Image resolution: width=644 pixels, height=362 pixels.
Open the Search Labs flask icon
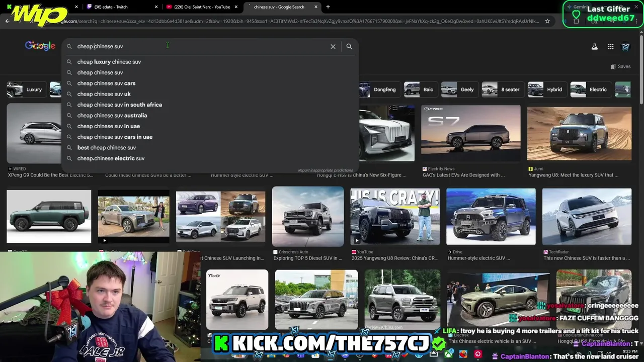tap(594, 46)
